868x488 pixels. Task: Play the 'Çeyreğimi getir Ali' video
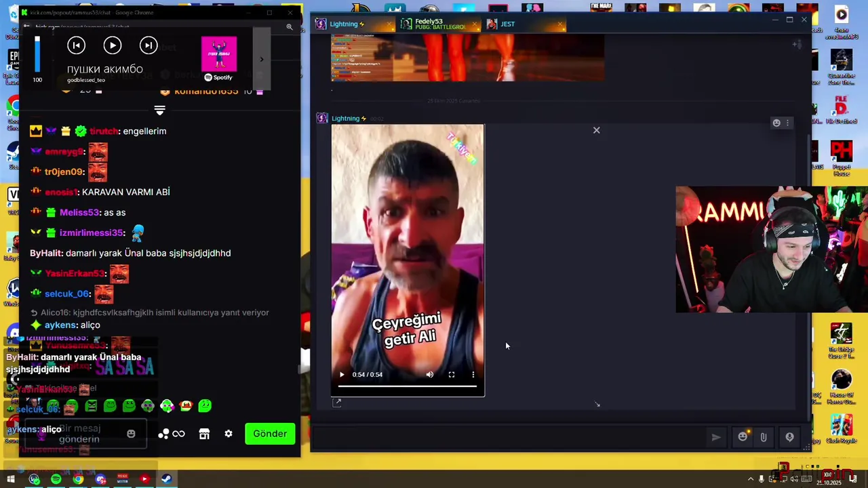[x=342, y=374]
